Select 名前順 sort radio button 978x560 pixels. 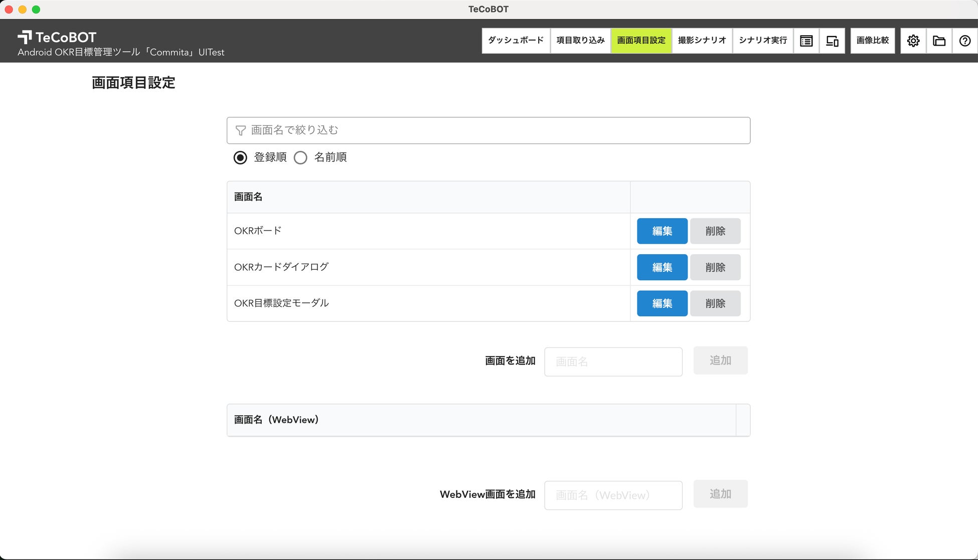tap(300, 157)
